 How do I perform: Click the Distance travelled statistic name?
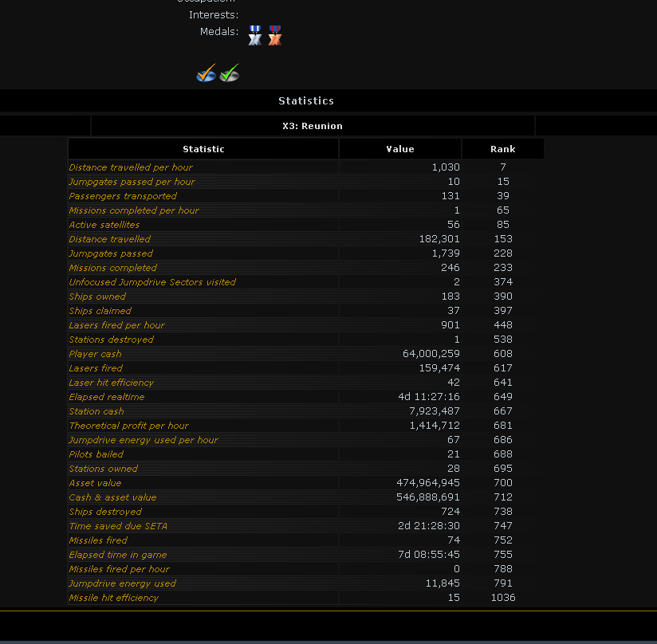pyautogui.click(x=110, y=239)
